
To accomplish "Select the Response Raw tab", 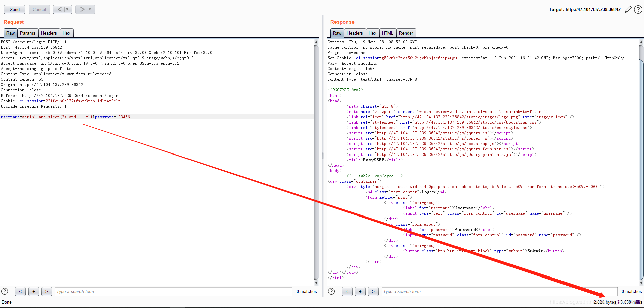I will pyautogui.click(x=337, y=33).
